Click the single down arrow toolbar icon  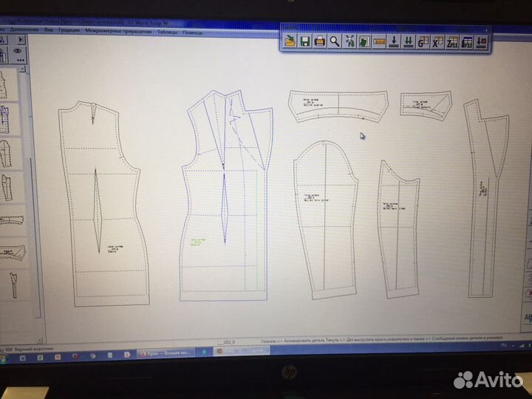point(393,41)
